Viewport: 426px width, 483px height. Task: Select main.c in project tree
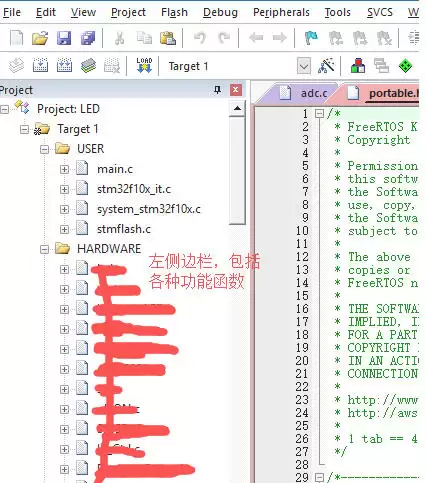(115, 169)
